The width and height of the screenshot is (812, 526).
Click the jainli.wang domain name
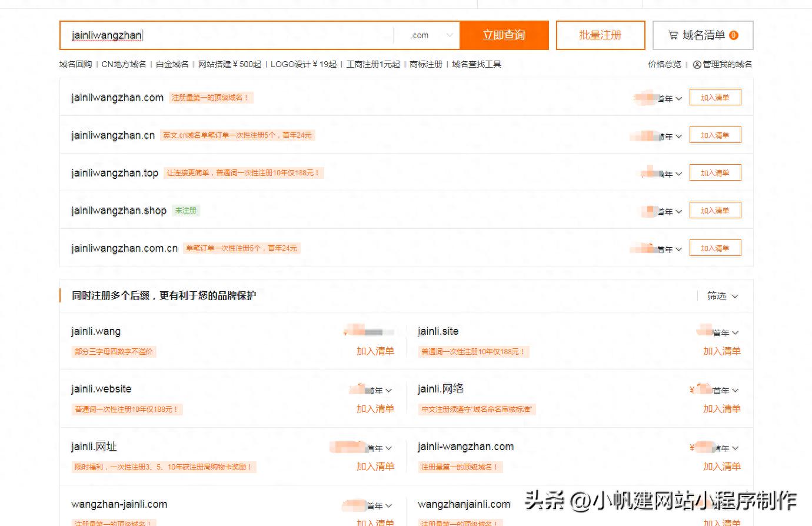coord(96,331)
